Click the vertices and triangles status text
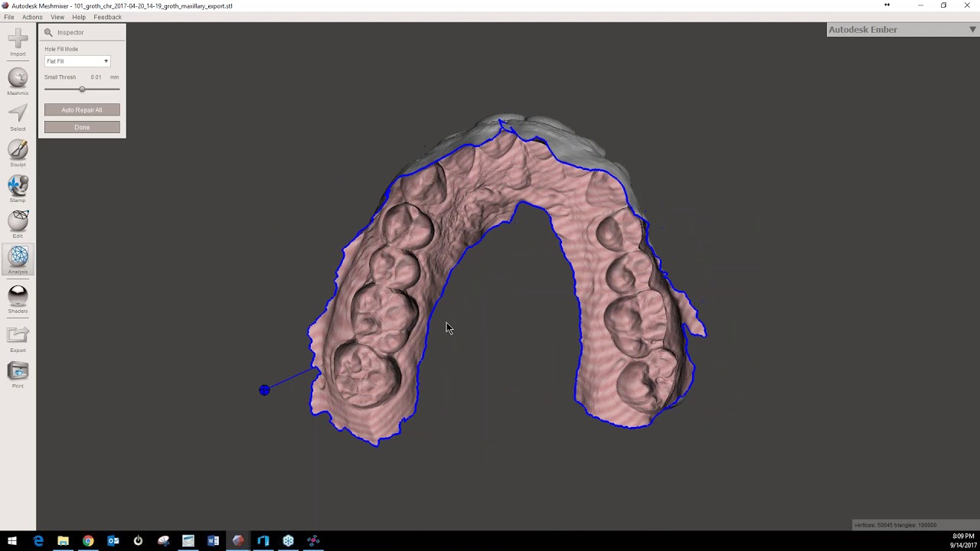The height and width of the screenshot is (551, 980). (x=895, y=525)
